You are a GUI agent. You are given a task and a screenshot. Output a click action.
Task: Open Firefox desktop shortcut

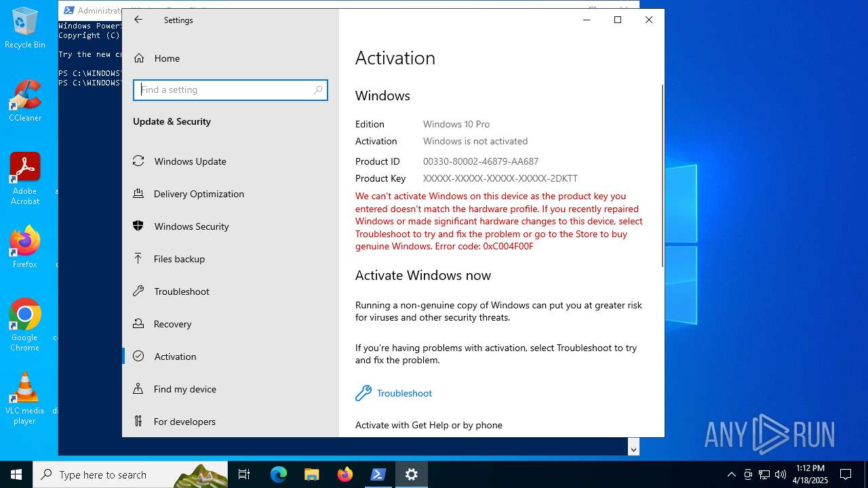[25, 247]
